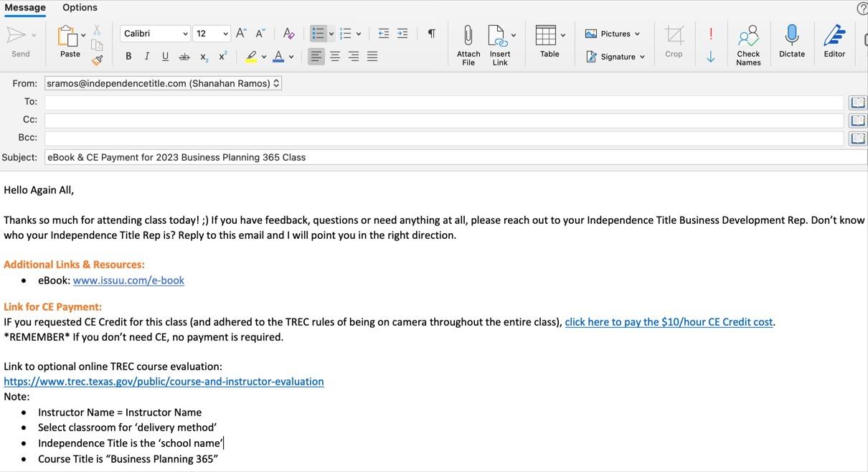Screen dimensions: 868x472
Task: Mark message High Importance exclamation
Action: pos(711,34)
